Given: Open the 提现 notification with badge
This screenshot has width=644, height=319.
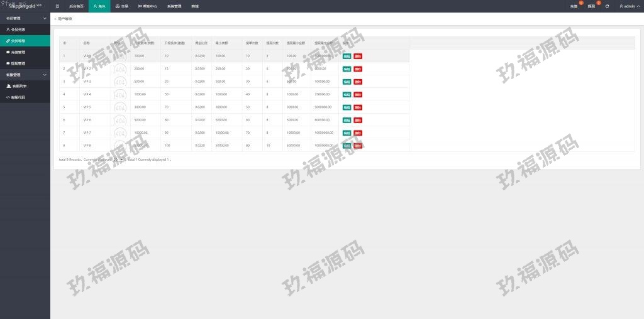Looking at the screenshot, I should pos(591,6).
